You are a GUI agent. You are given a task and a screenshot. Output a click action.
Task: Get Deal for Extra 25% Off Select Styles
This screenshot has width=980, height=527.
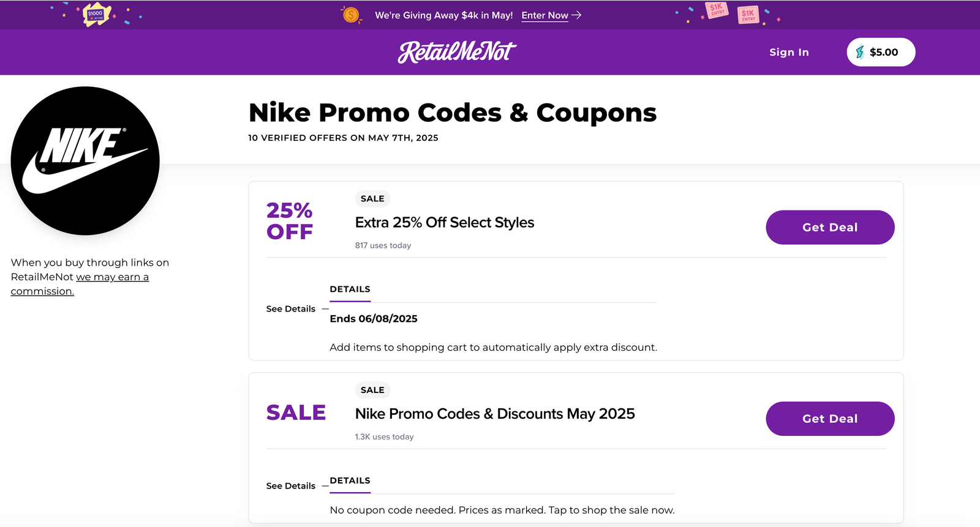(x=830, y=227)
